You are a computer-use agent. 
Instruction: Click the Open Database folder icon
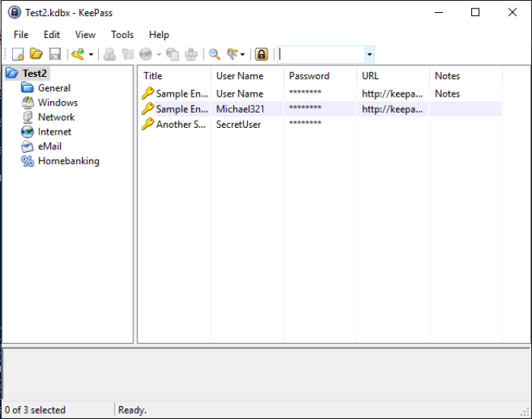[36, 54]
